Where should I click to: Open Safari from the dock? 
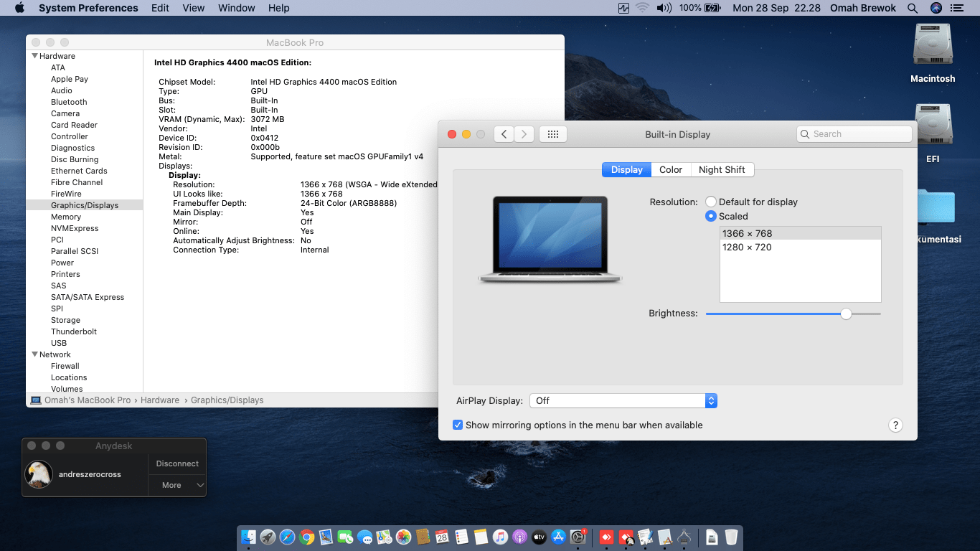point(287,537)
